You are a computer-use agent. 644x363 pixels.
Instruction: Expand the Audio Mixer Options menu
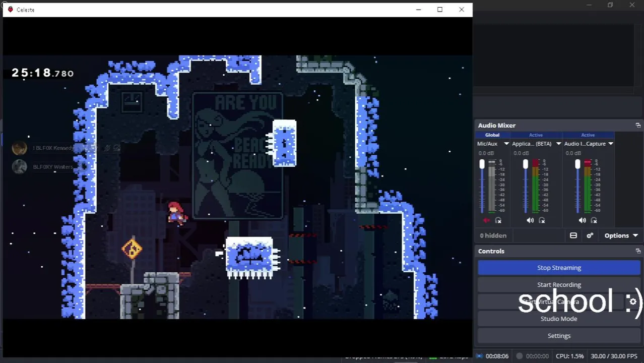pyautogui.click(x=621, y=235)
